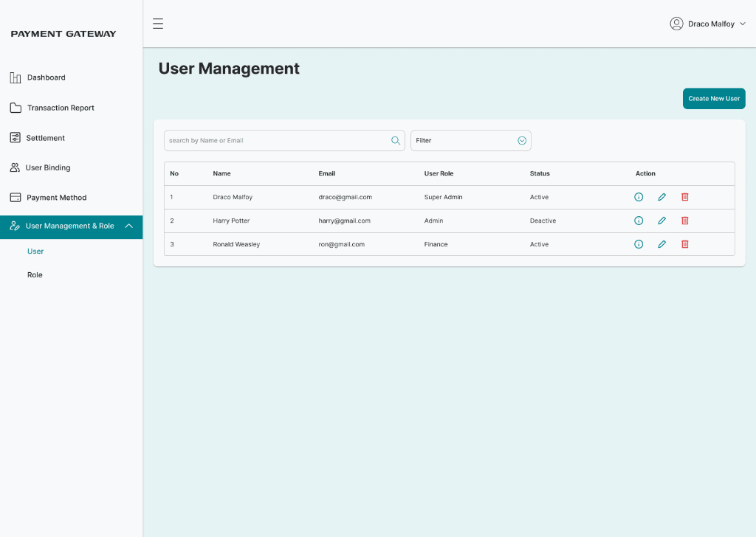Screen dimensions: 756x537
Task: Open the Filter dropdown
Action: (x=470, y=141)
